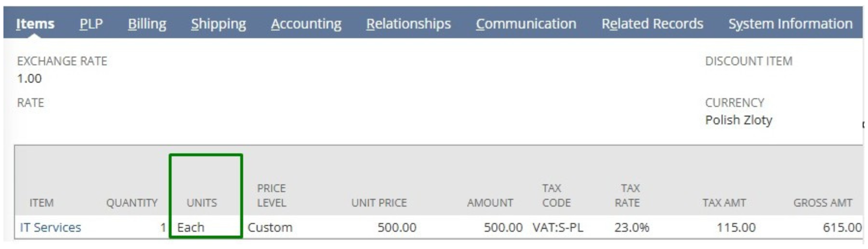This screenshot has width=868, height=249.
Task: Click the Tax Code column header
Action: tap(556, 195)
